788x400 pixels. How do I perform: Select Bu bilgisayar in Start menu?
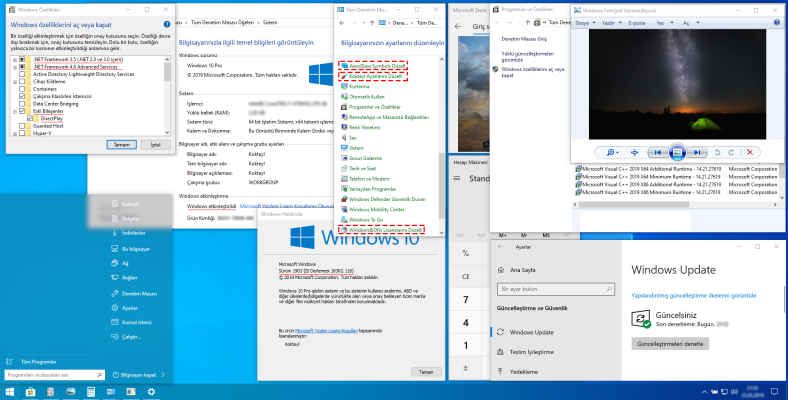coord(131,249)
